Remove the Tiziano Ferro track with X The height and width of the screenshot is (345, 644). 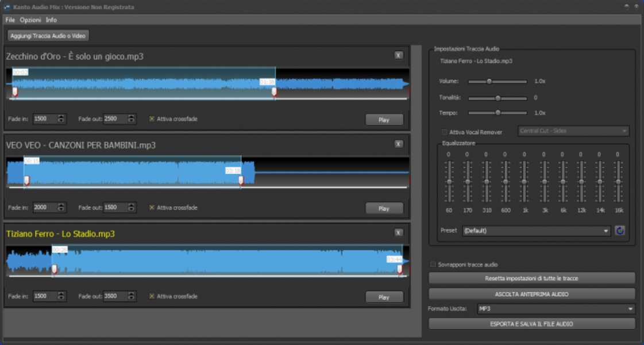(399, 232)
